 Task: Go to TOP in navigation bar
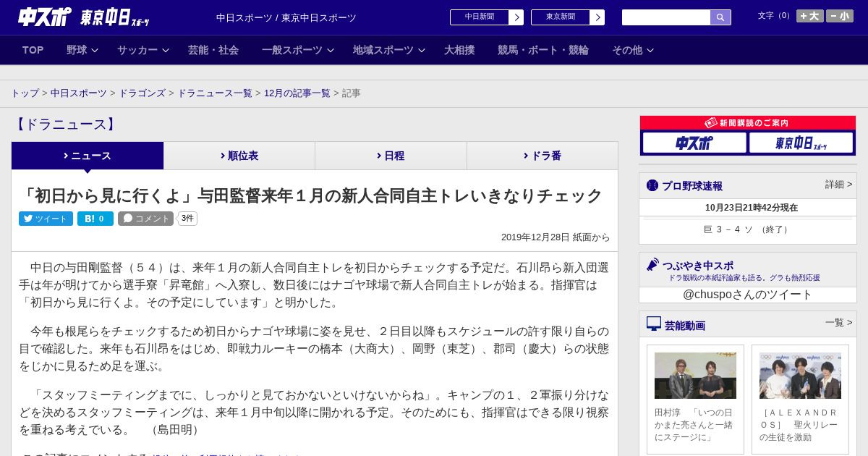(33, 50)
